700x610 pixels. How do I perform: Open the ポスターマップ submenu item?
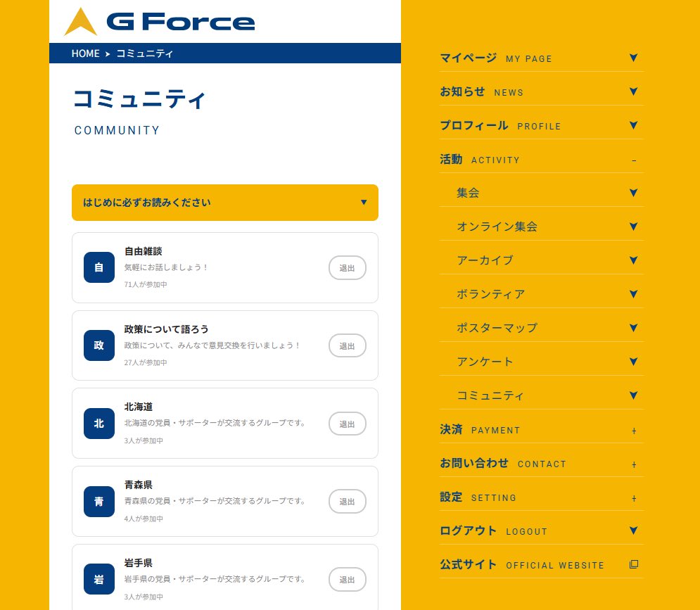point(542,329)
